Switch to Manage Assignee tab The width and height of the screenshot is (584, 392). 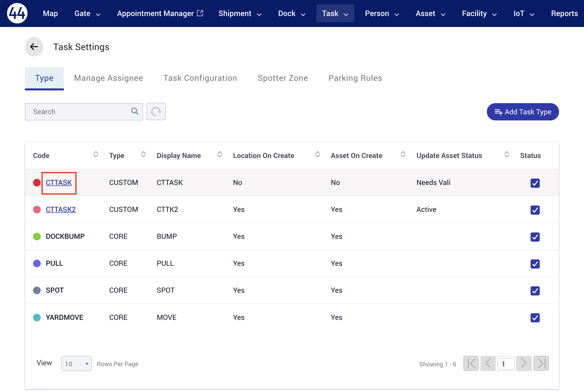108,78
